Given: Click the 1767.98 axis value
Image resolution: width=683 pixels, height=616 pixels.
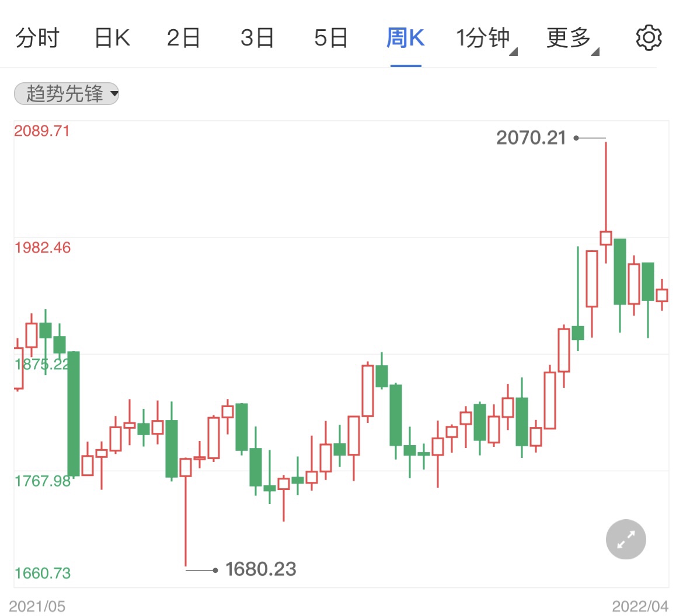Looking at the screenshot, I should coord(42,481).
